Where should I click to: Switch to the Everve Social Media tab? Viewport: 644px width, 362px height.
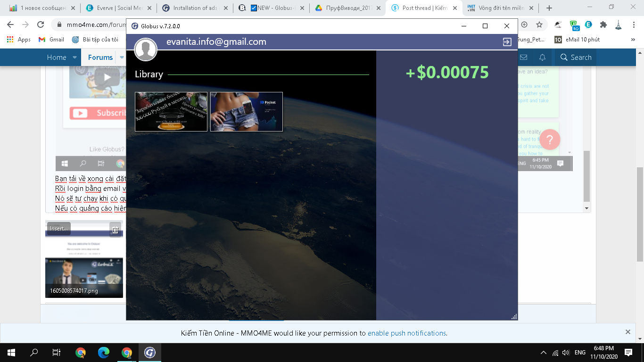(116, 8)
